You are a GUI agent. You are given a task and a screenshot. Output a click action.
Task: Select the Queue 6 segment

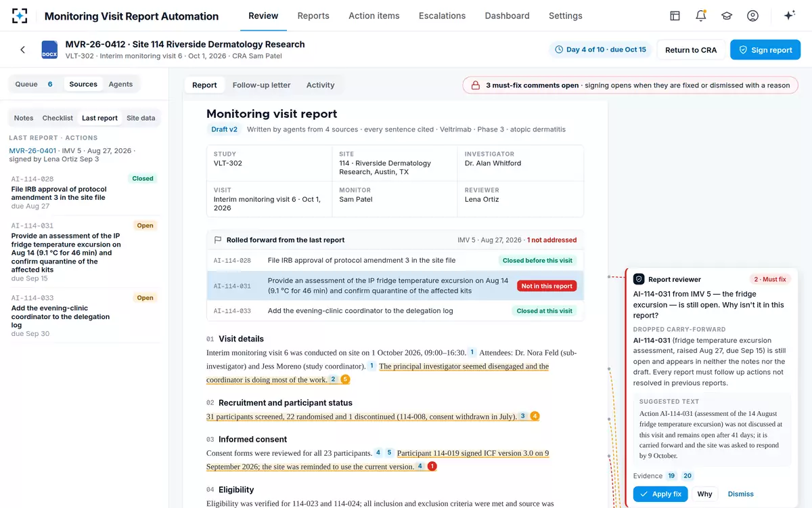(x=35, y=84)
